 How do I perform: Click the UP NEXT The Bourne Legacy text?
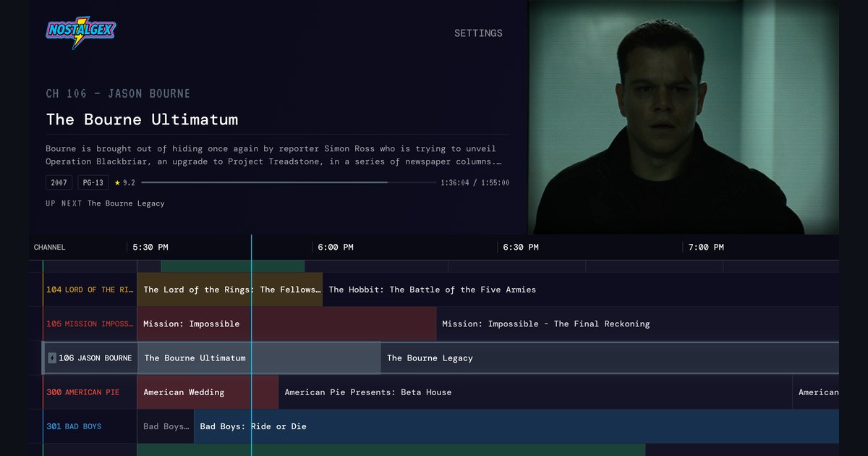click(105, 203)
